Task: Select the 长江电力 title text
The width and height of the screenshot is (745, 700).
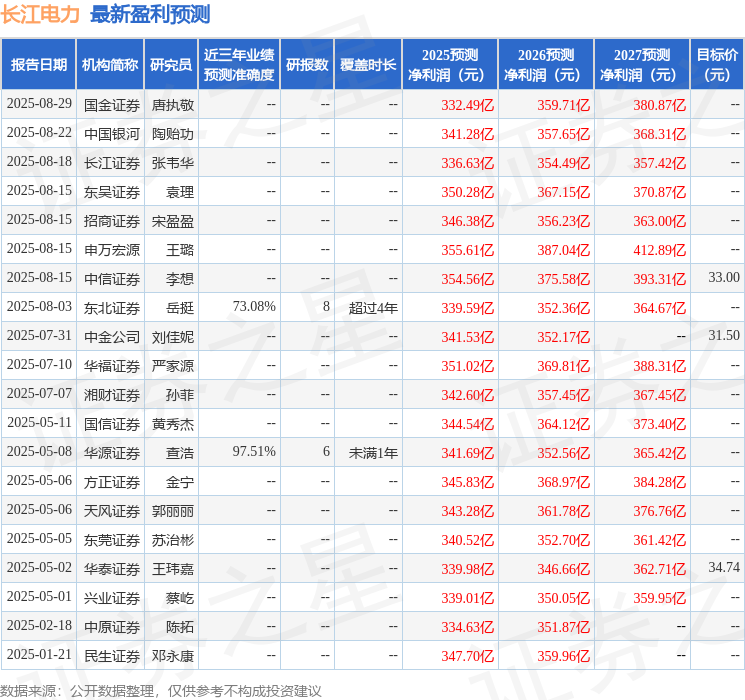Action: pyautogui.click(x=40, y=14)
